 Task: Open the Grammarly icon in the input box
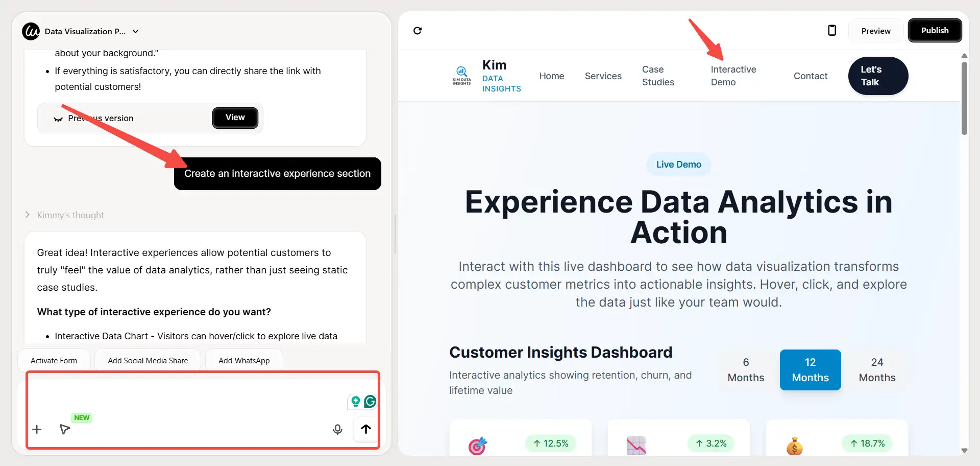[371, 402]
